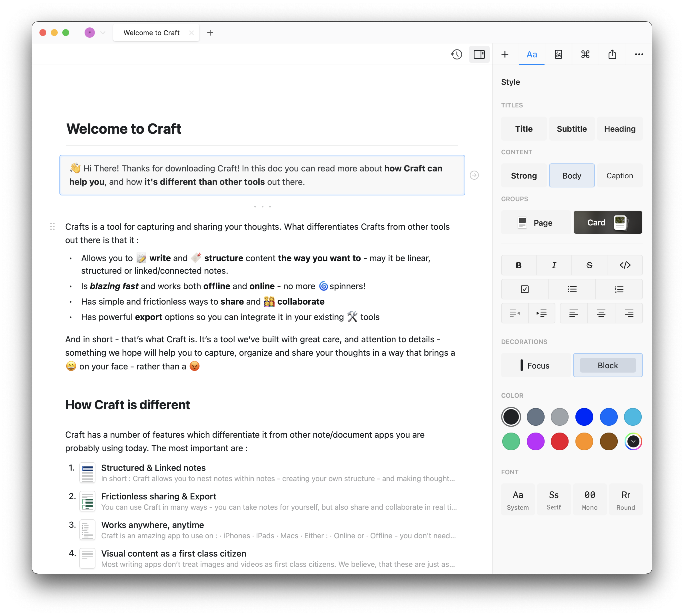This screenshot has height=616, width=684.
Task: Switch to the Aa style tab
Action: [531, 54]
